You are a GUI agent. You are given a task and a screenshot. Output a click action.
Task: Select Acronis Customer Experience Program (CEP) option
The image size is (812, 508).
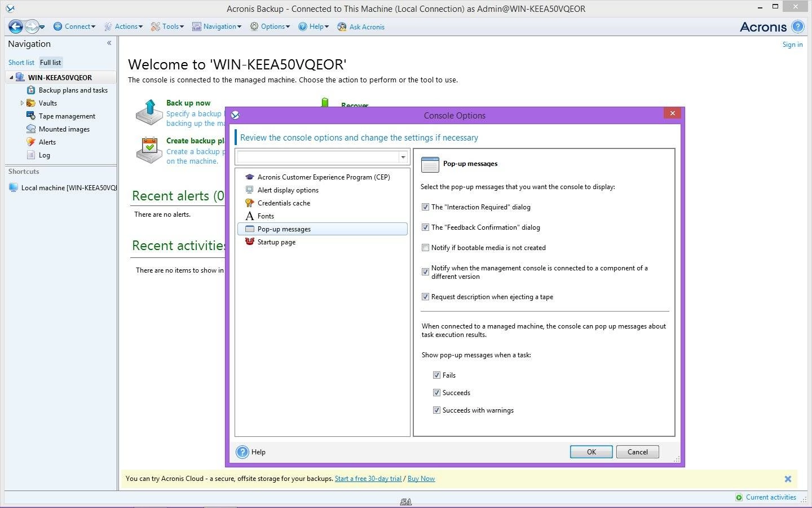click(x=323, y=177)
